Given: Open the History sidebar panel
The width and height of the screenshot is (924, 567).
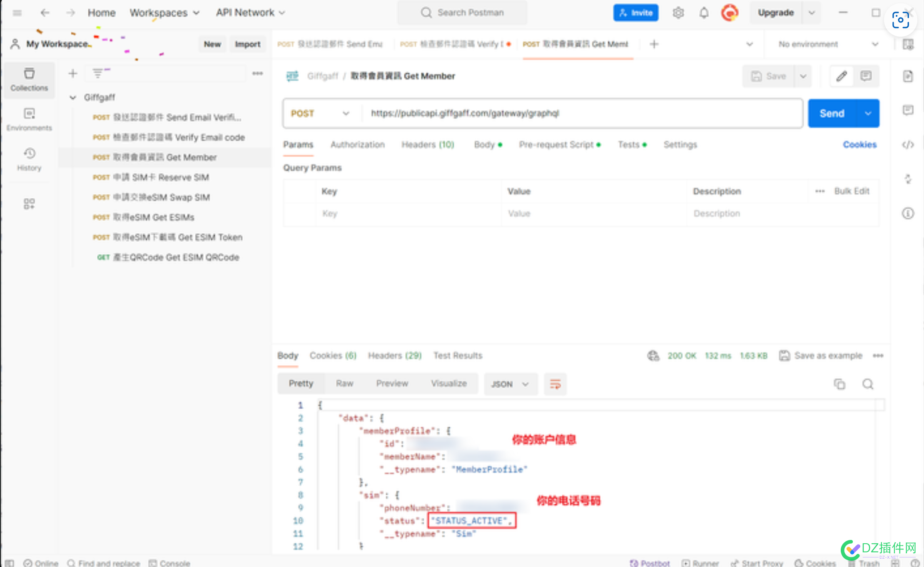Looking at the screenshot, I should [x=29, y=160].
